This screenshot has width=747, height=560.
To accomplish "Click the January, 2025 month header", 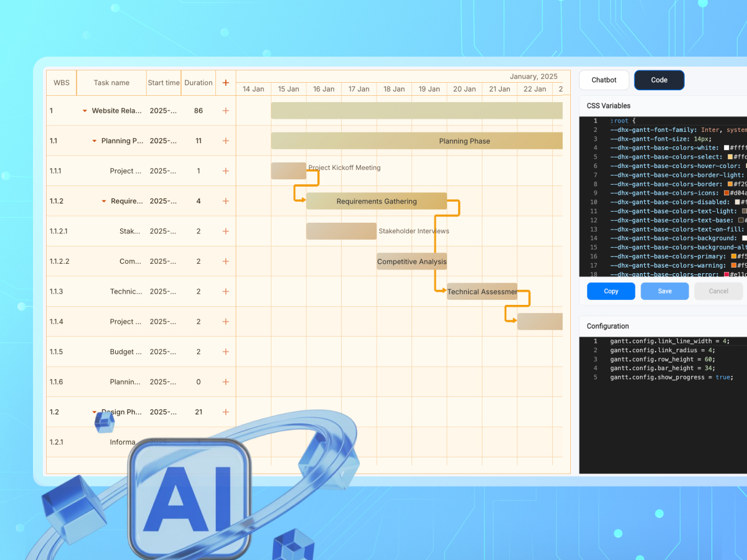I will click(x=533, y=77).
